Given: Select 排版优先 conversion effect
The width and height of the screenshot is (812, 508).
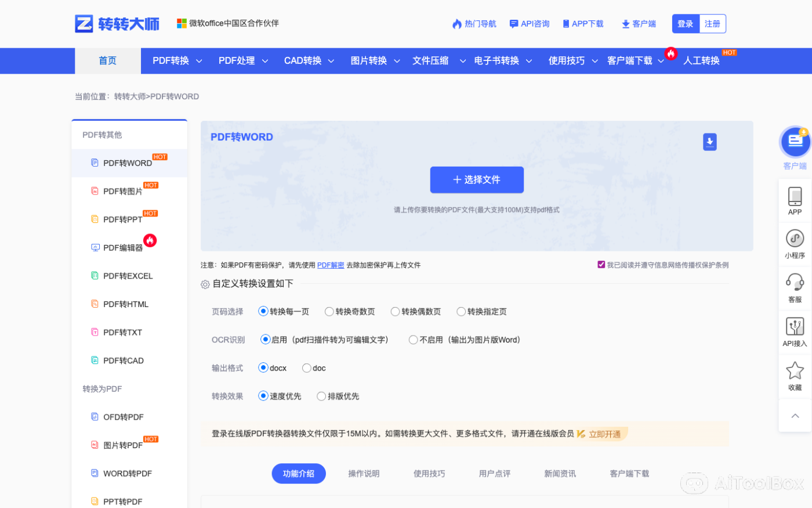Looking at the screenshot, I should pos(321,396).
